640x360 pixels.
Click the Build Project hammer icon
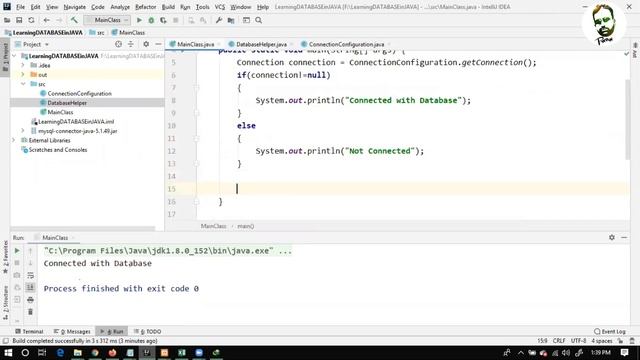74,20
